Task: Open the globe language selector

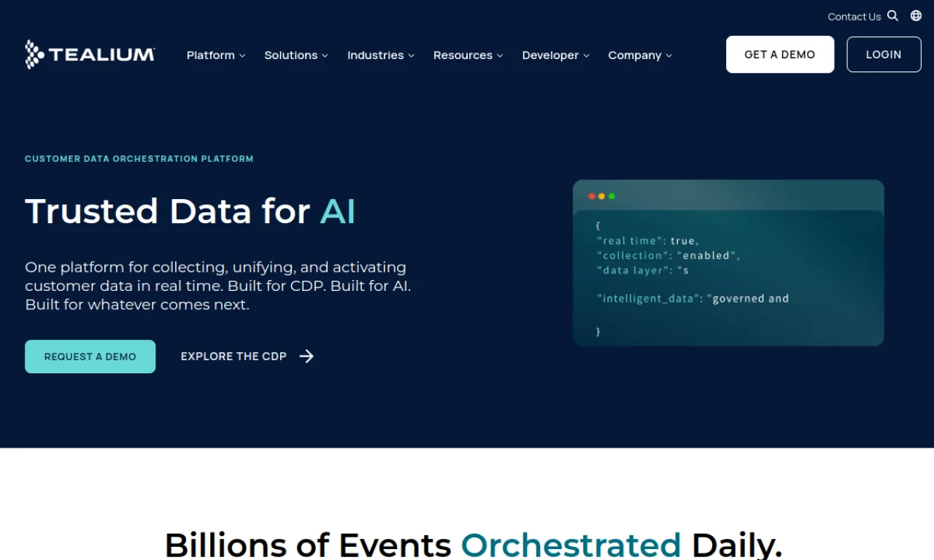Action: click(x=916, y=16)
